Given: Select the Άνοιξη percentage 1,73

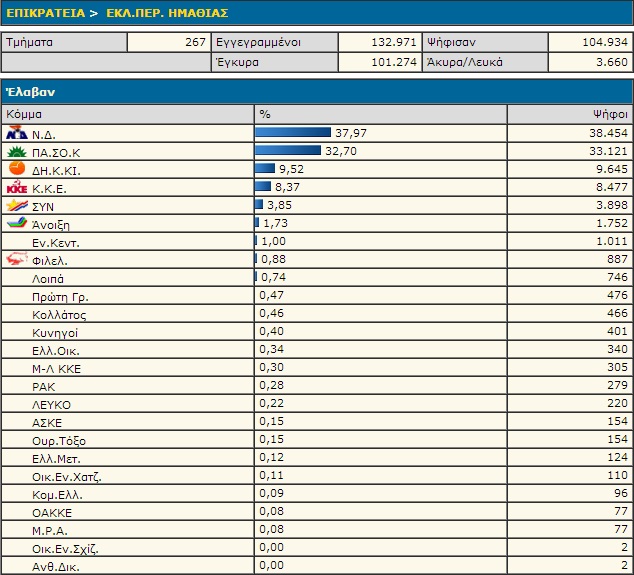Looking at the screenshot, I should [275, 223].
